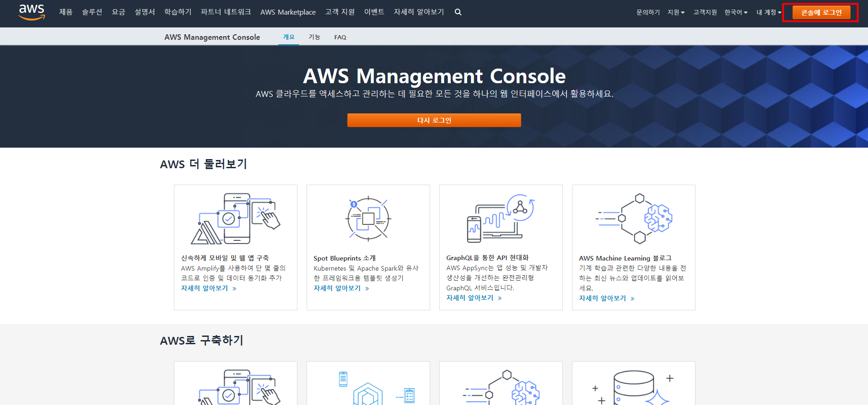Open the 고객 지원 menu in main navigation

(340, 12)
